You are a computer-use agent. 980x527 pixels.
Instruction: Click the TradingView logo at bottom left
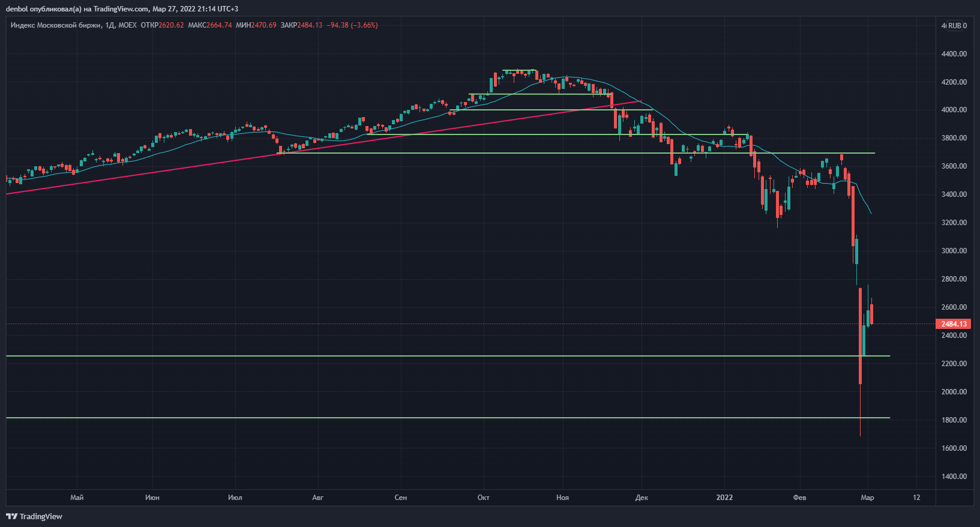tap(34, 516)
